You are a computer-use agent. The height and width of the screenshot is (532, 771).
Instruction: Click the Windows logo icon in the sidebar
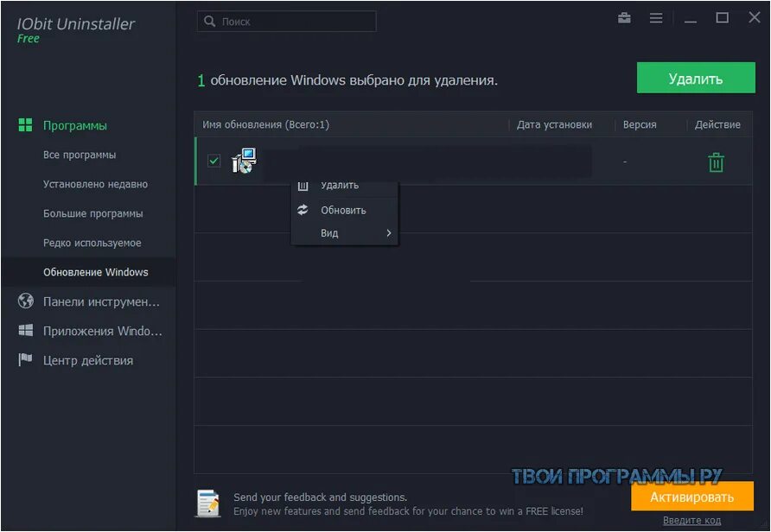tap(26, 330)
